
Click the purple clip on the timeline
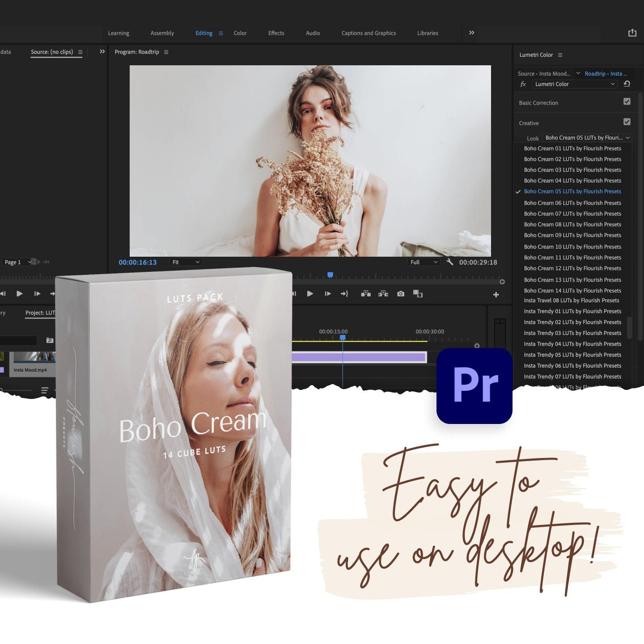pos(359,357)
